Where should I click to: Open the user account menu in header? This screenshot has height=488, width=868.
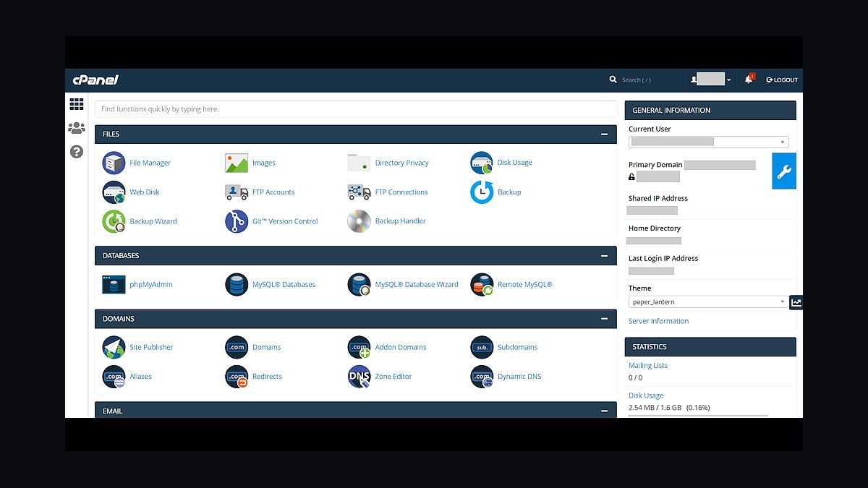pos(711,80)
